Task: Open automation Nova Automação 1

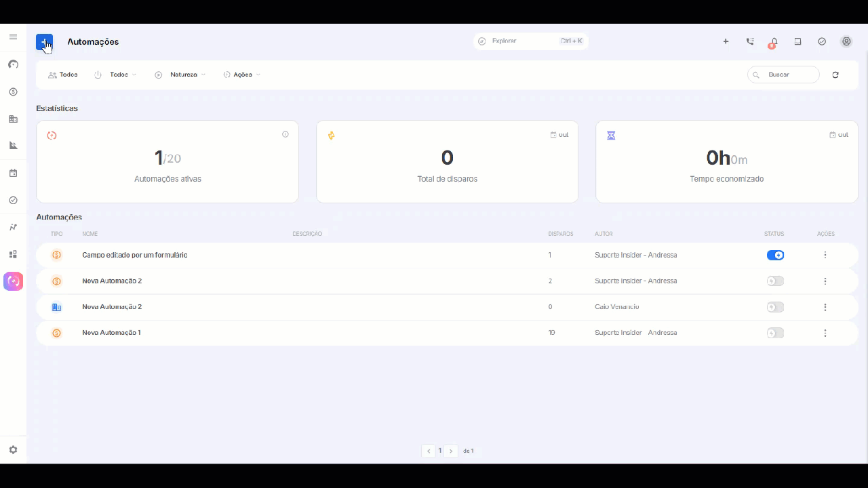Action: point(111,333)
